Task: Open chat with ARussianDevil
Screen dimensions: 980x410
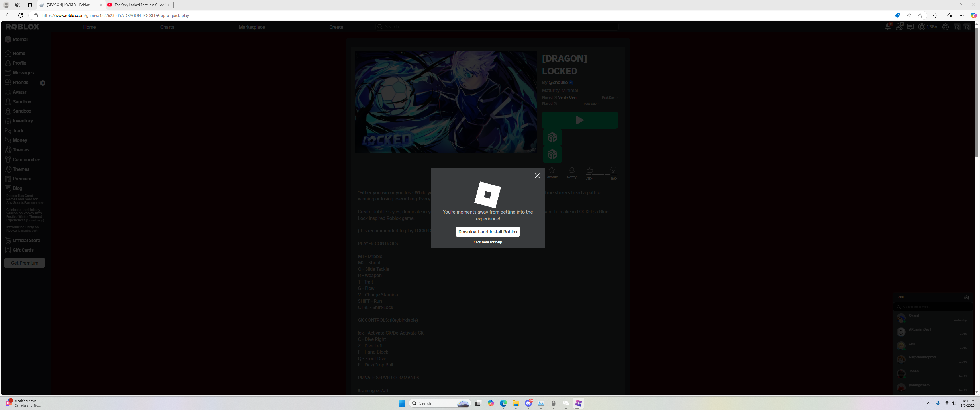Action: click(932, 332)
